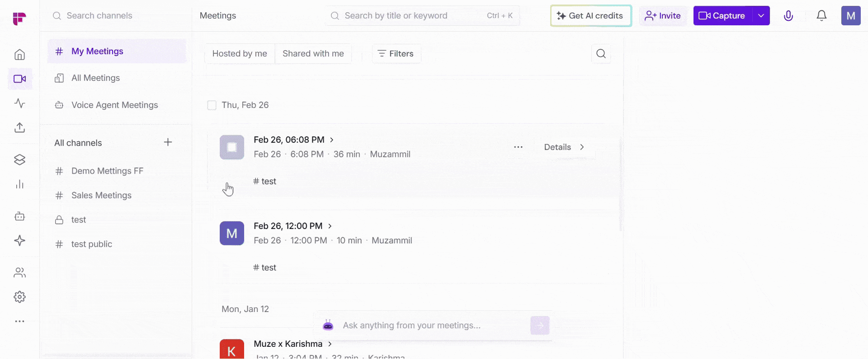Viewport: 868px width, 359px height.
Task: Expand the Feb 26, 06:08 PM title chevron
Action: click(x=331, y=140)
